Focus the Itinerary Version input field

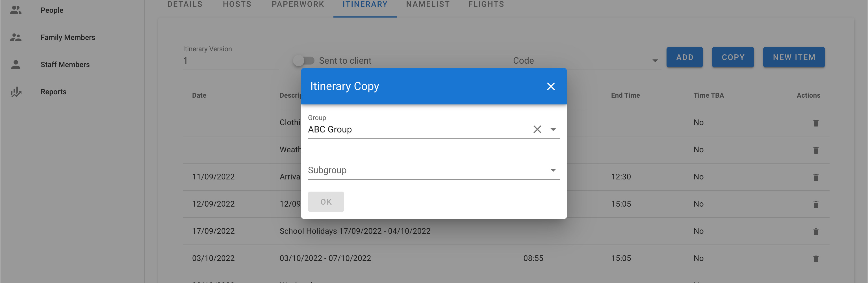[x=231, y=61]
